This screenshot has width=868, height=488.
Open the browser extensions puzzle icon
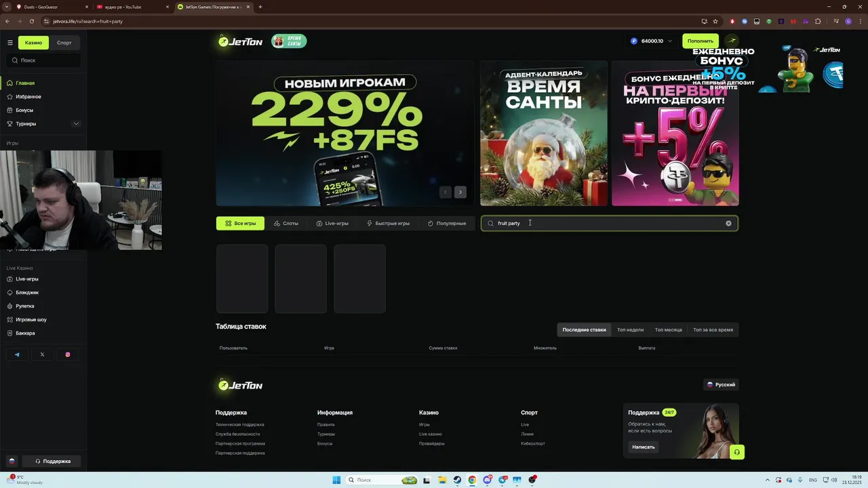click(818, 21)
